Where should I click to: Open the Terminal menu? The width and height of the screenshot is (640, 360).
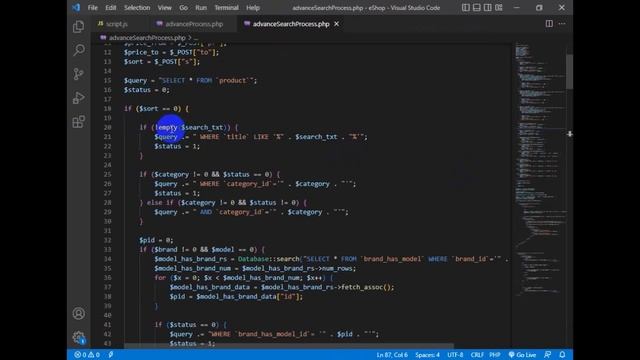pyautogui.click(x=227, y=8)
